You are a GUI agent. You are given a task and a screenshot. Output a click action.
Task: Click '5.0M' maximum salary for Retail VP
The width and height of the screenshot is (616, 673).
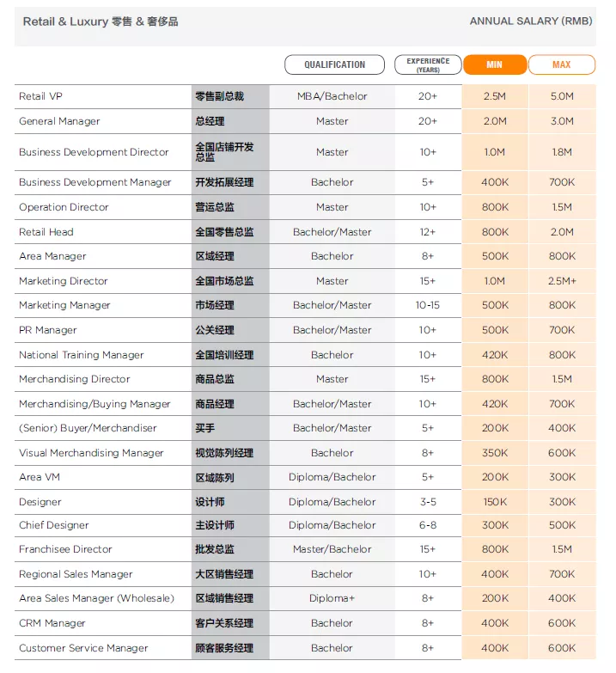(562, 96)
